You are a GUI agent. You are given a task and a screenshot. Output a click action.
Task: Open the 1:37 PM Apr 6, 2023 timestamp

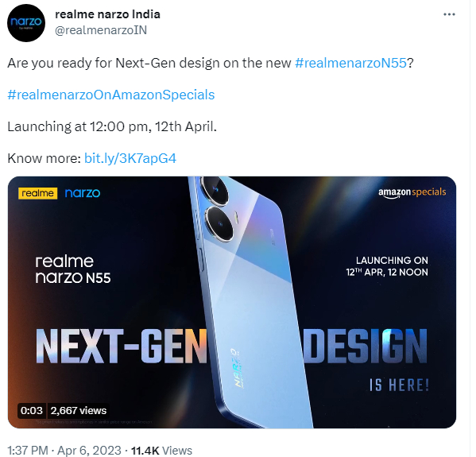(64, 450)
